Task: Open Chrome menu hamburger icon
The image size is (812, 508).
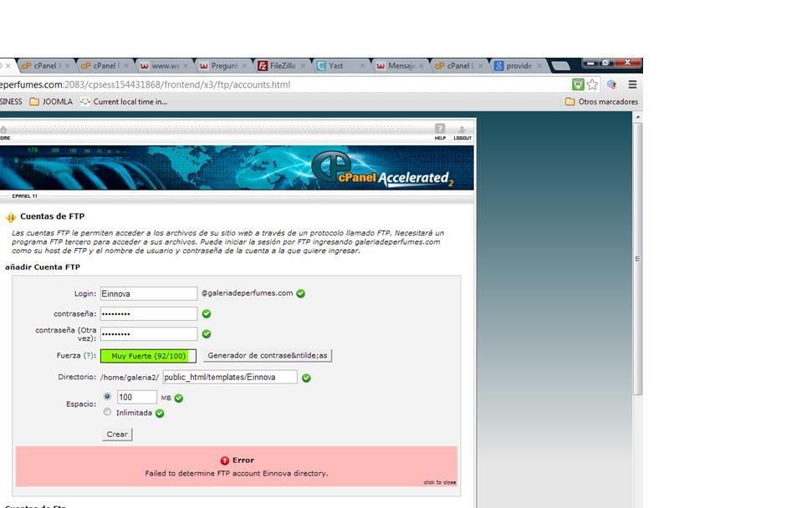Action: click(x=632, y=84)
